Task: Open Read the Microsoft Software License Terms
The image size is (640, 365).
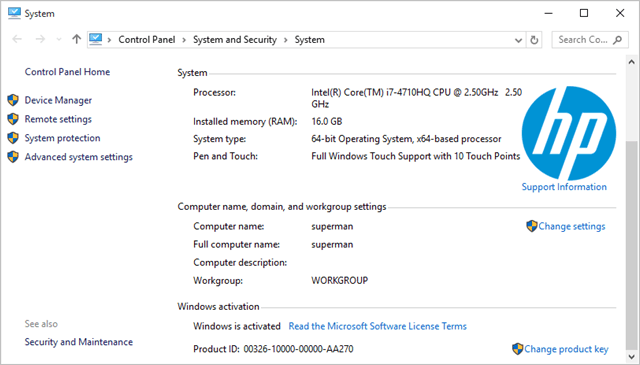Action: coord(378,326)
